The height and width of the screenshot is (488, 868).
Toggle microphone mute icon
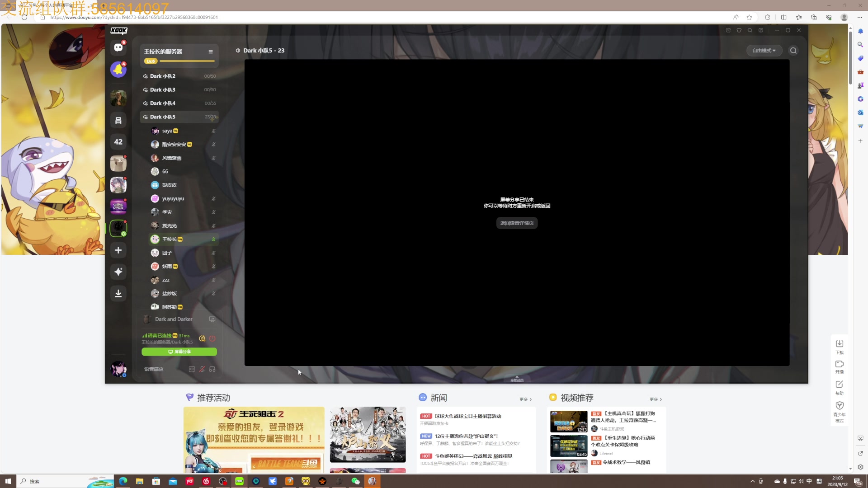point(202,369)
